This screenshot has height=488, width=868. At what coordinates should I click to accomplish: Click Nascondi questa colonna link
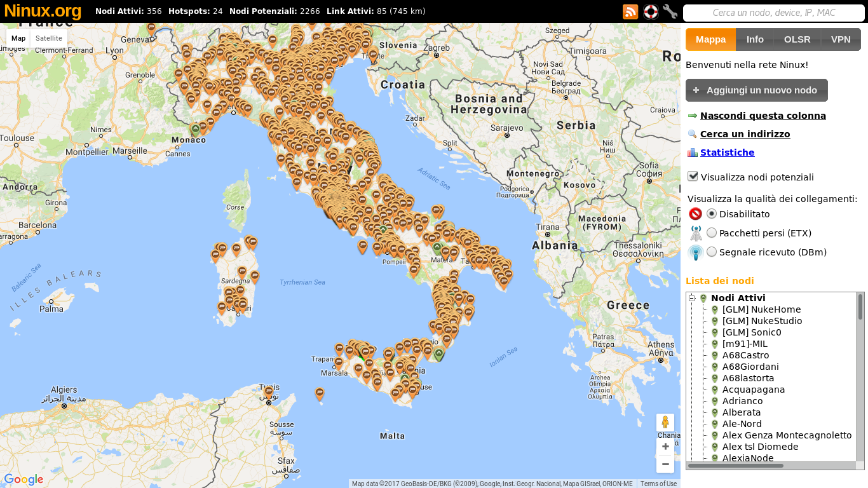point(763,116)
